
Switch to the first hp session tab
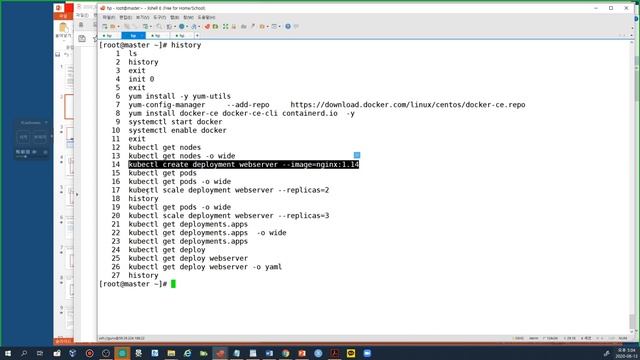click(109, 36)
